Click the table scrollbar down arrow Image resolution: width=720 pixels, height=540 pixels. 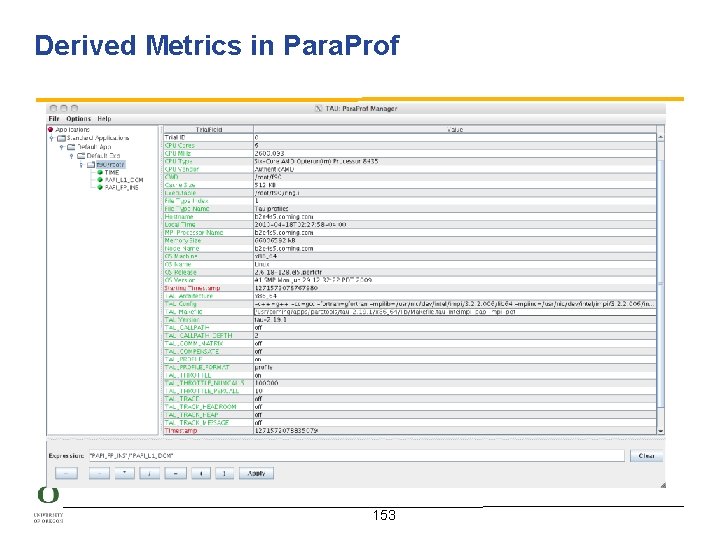[x=660, y=431]
